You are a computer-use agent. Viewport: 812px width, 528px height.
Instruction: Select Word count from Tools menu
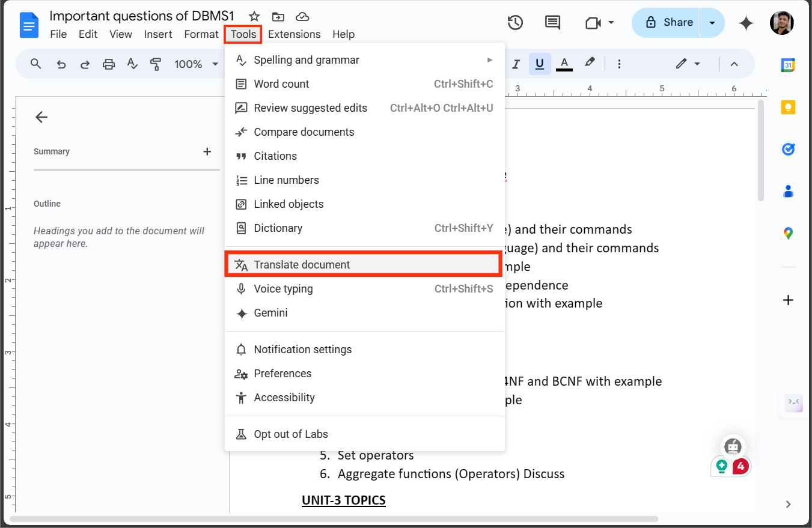pos(365,84)
